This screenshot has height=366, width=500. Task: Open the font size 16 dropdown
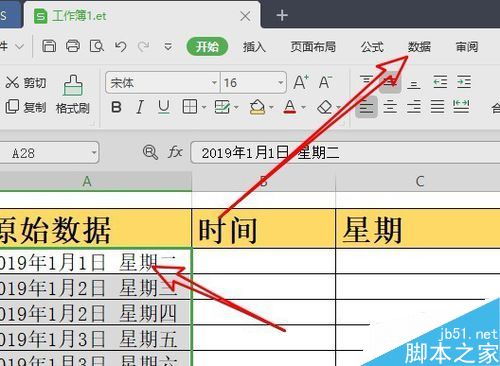pos(280,82)
